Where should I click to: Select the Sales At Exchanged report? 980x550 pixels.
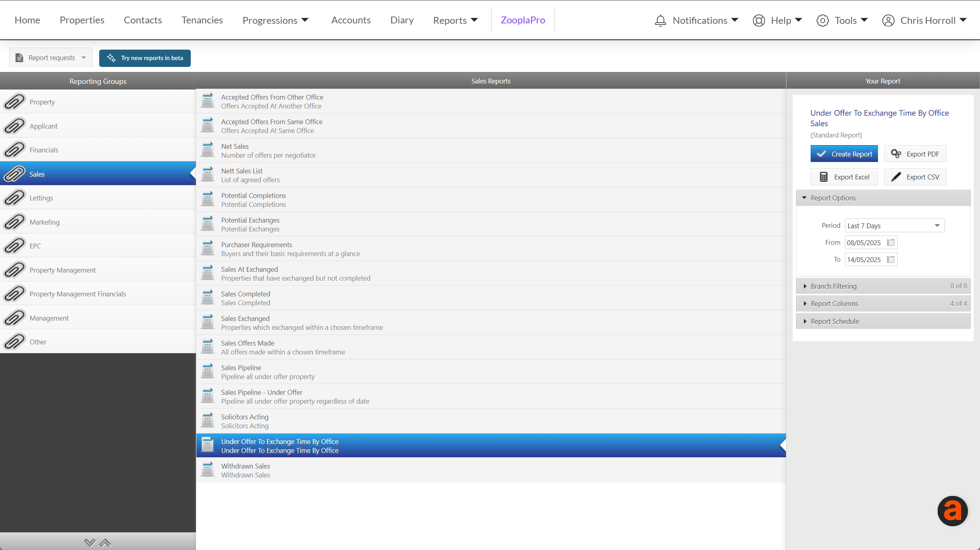[x=491, y=273]
